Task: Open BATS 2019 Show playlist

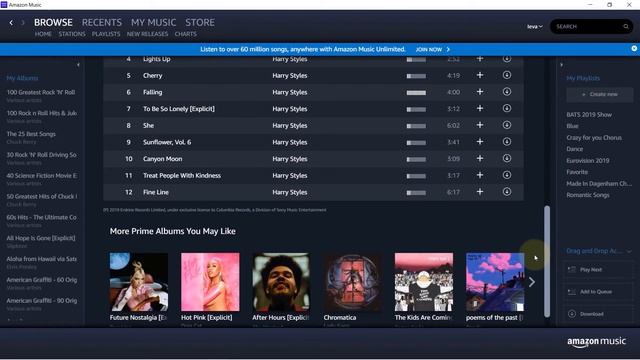Action: pos(589,115)
